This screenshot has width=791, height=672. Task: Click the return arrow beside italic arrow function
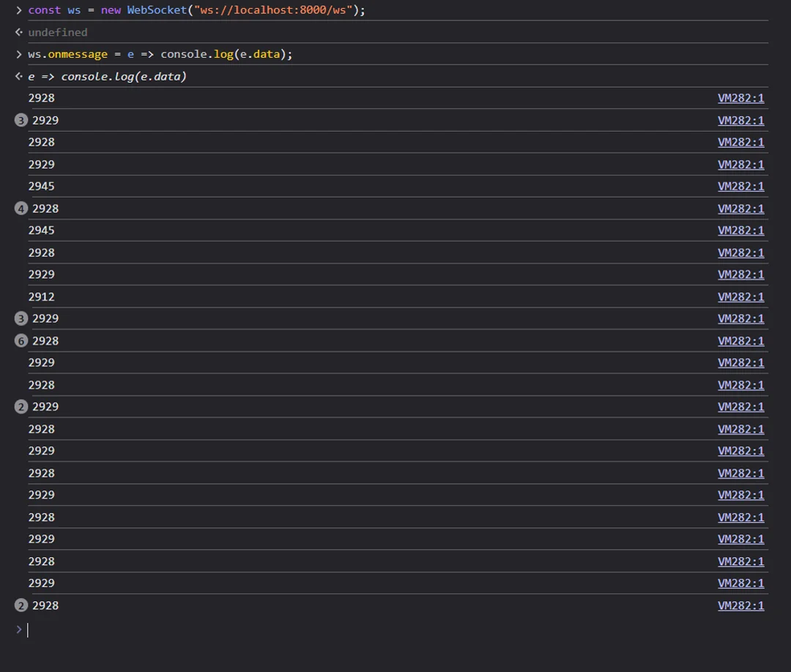click(18, 76)
